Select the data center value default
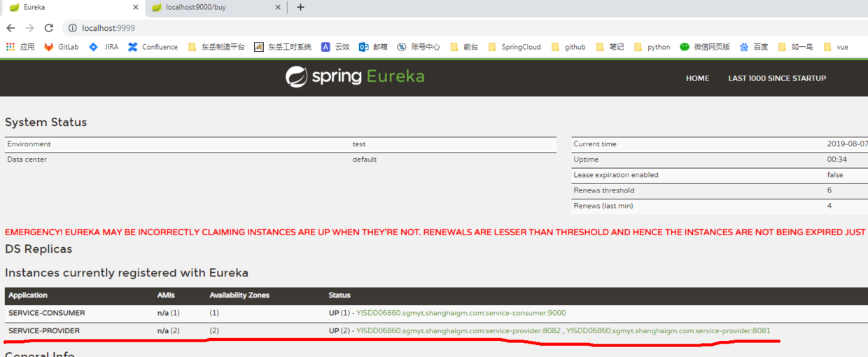This screenshot has width=868, height=357. 365,160
